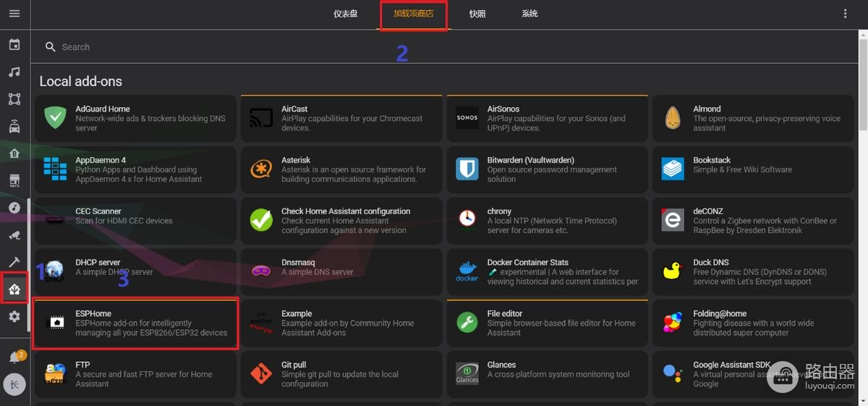Open the hammer developer tools icon
The image size is (868, 406).
pos(14,262)
